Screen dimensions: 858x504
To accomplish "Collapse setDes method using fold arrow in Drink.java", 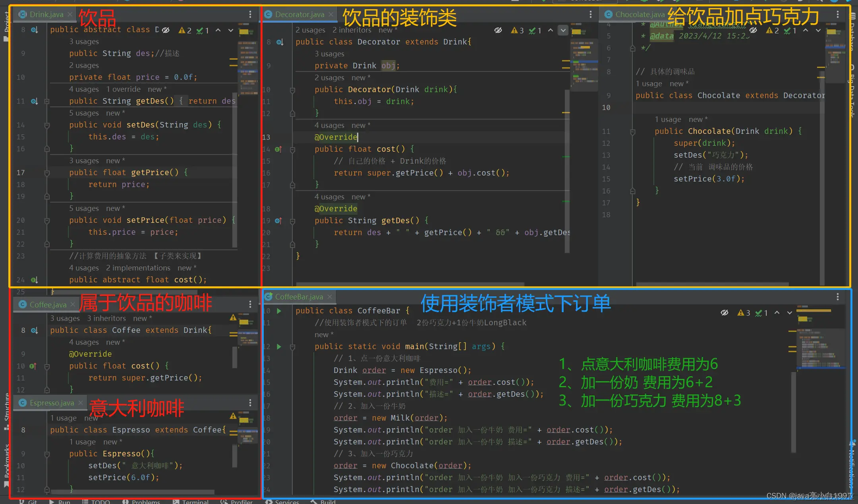I will (x=47, y=125).
